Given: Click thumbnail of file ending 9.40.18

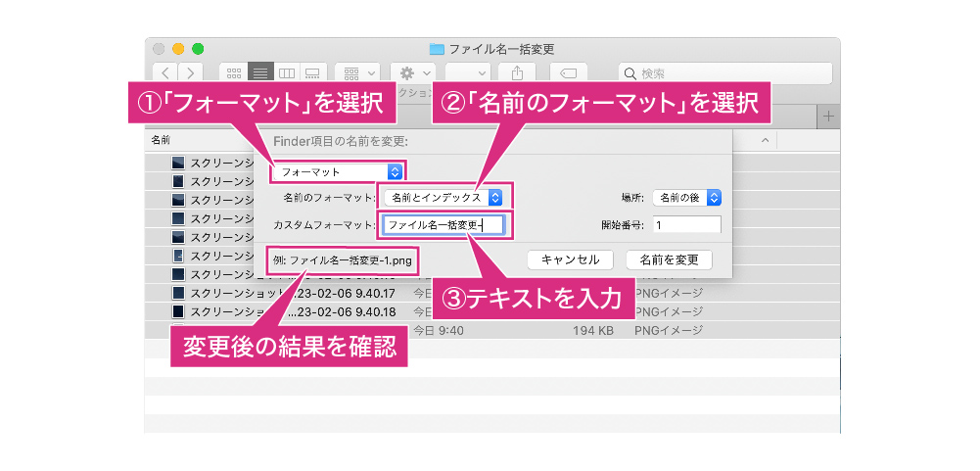Looking at the screenshot, I should [x=178, y=310].
